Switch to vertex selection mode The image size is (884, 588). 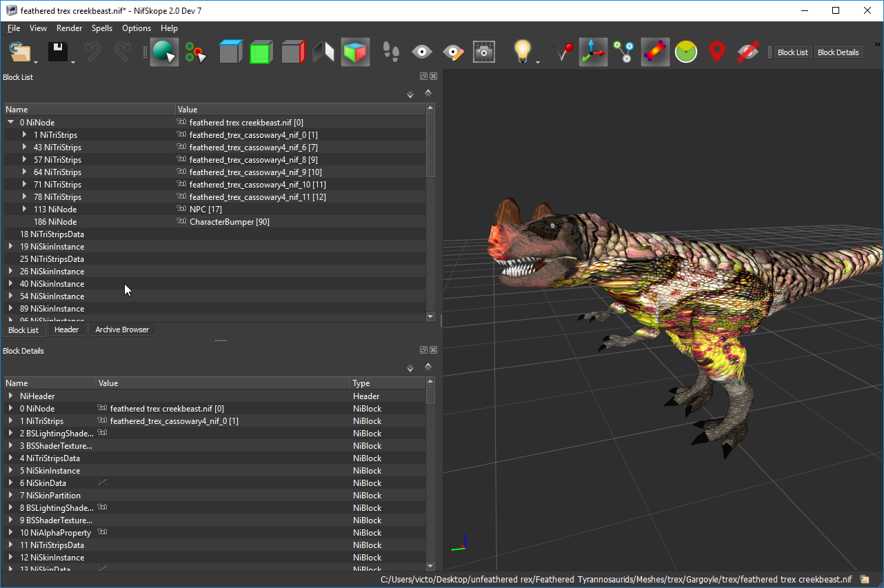coord(195,52)
